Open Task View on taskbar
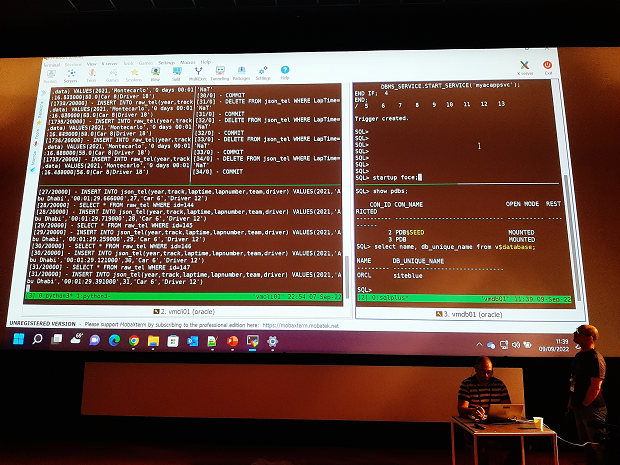 click(57, 339)
